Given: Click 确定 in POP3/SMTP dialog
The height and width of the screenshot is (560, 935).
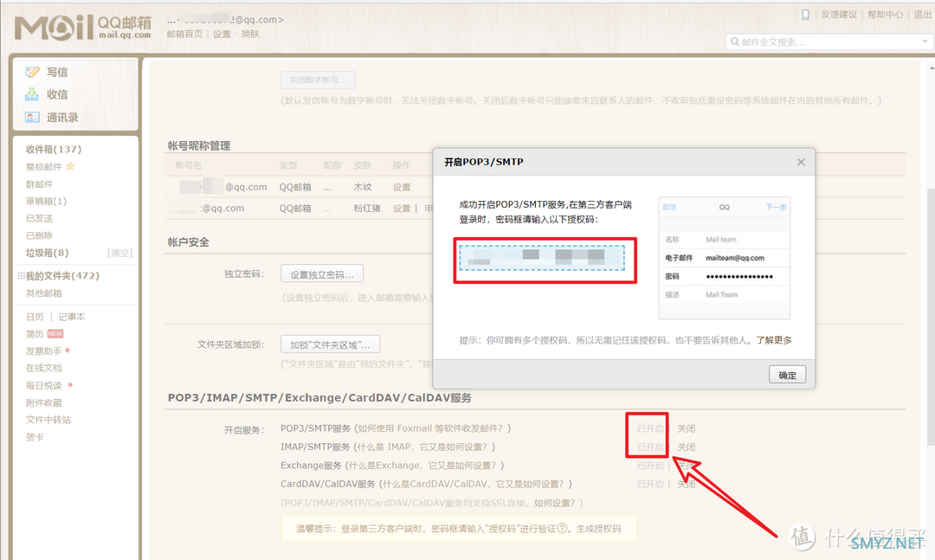Looking at the screenshot, I should click(x=787, y=375).
